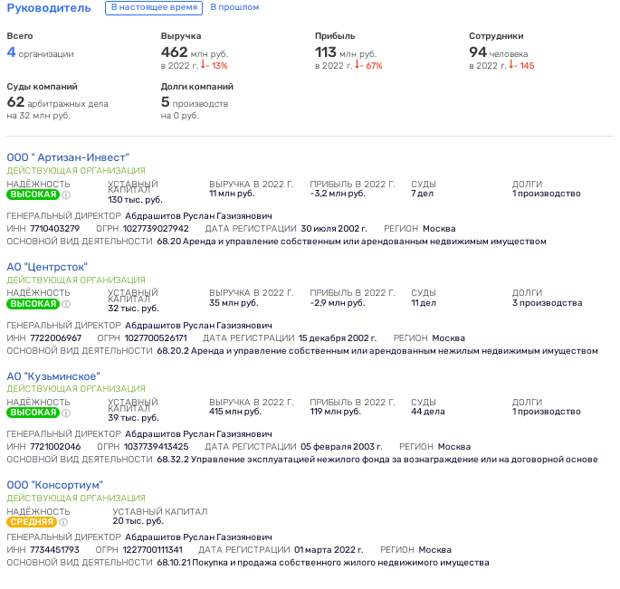Open ООО "Консорциум" company link
The width and height of the screenshot is (620, 589).
(x=55, y=484)
